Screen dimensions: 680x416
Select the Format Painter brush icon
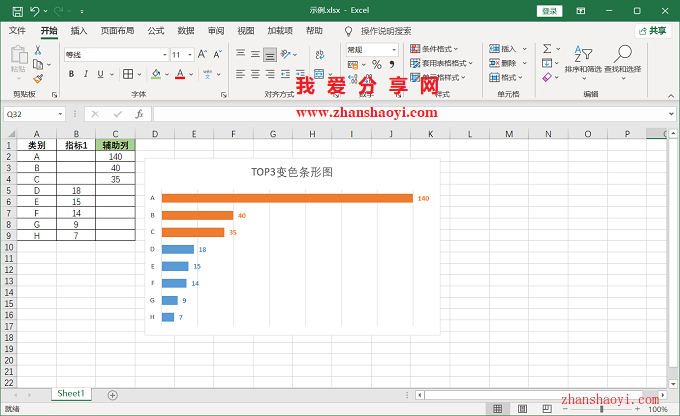(38, 79)
